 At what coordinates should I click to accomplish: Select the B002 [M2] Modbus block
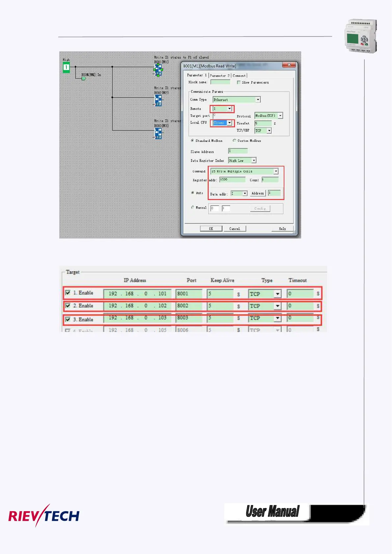(x=158, y=101)
